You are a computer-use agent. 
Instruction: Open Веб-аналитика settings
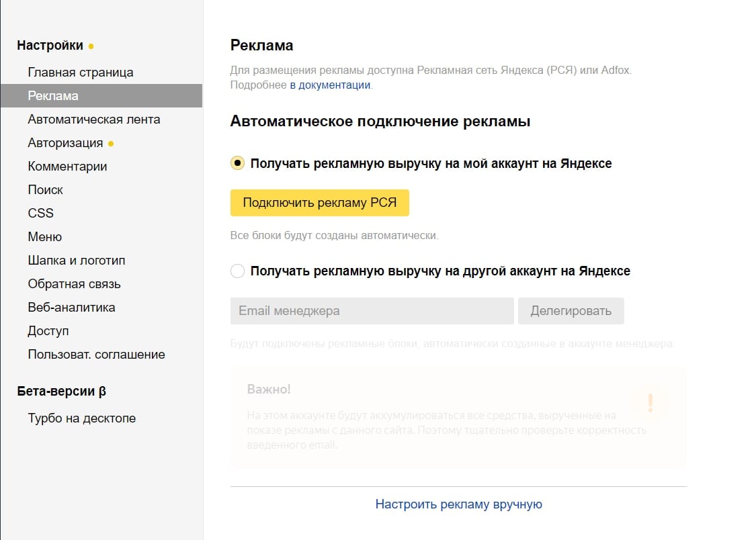pos(71,308)
